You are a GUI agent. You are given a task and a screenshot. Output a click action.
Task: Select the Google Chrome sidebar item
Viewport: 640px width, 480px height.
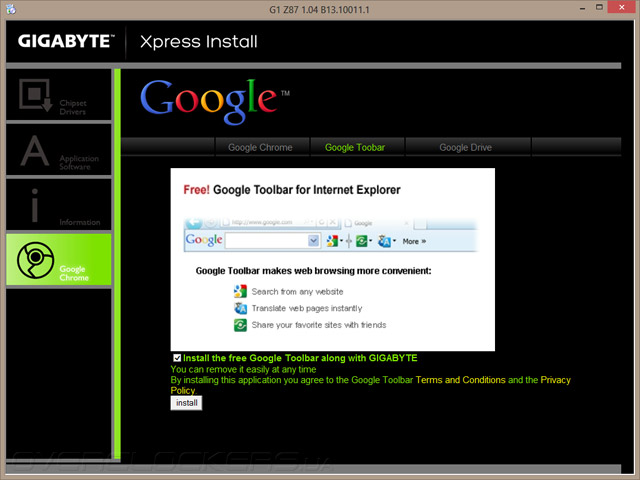(x=59, y=259)
